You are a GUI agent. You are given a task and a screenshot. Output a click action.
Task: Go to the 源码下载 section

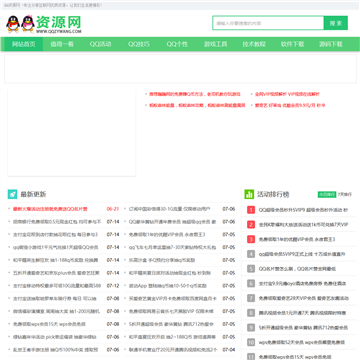(331, 44)
